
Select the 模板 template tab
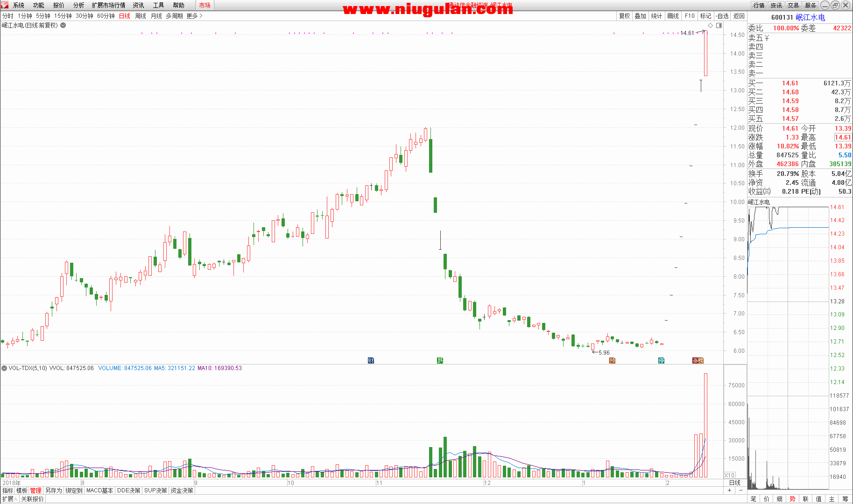coord(22,490)
